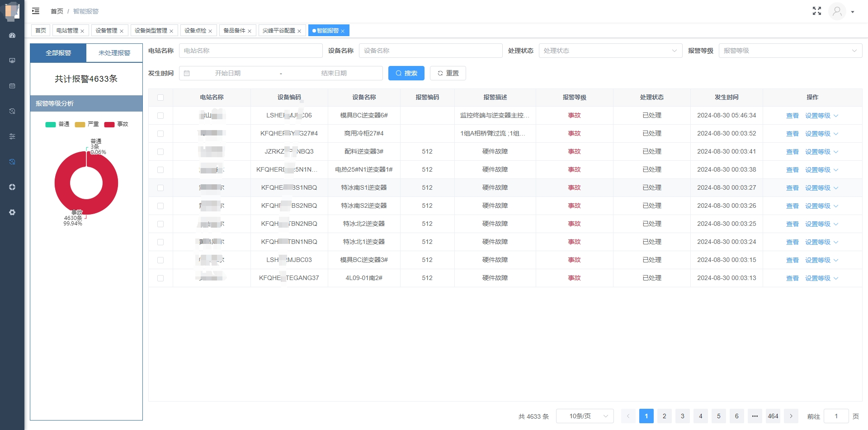
Task: Tick checkbox for 配料逆变器3# row
Action: pos(160,152)
